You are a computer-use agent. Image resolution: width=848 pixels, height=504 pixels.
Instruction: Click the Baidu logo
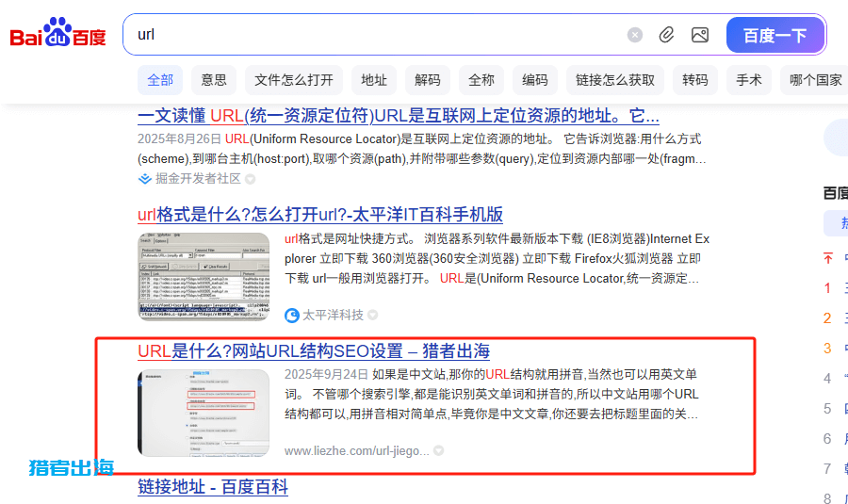pos(58,35)
